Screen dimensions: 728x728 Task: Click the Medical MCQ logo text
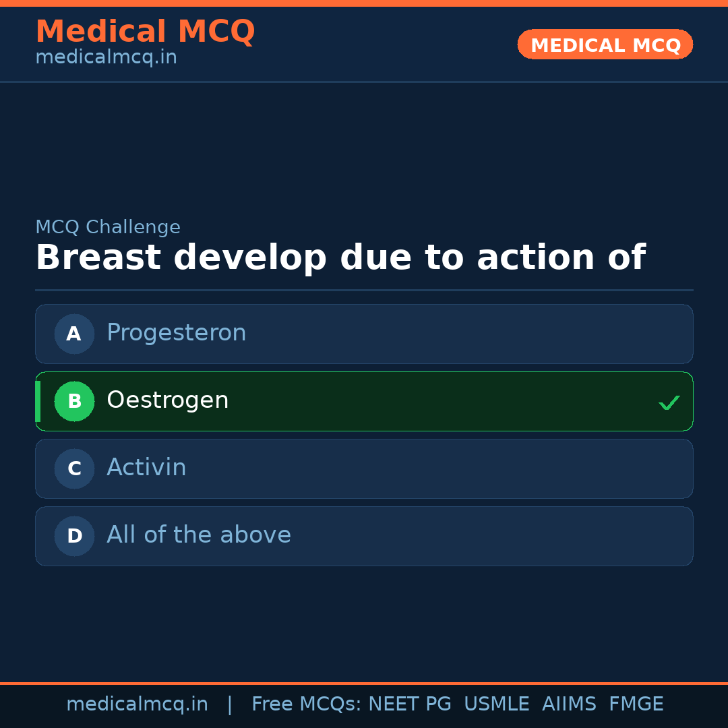(145, 31)
